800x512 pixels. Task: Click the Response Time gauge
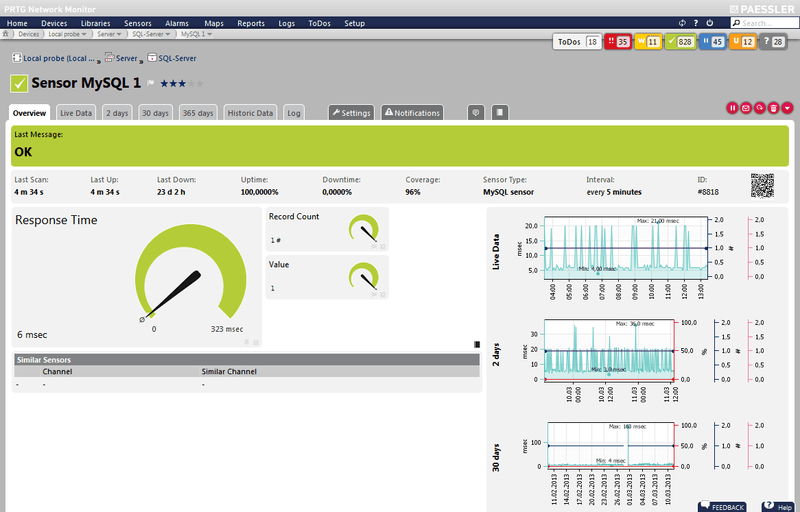pos(190,273)
